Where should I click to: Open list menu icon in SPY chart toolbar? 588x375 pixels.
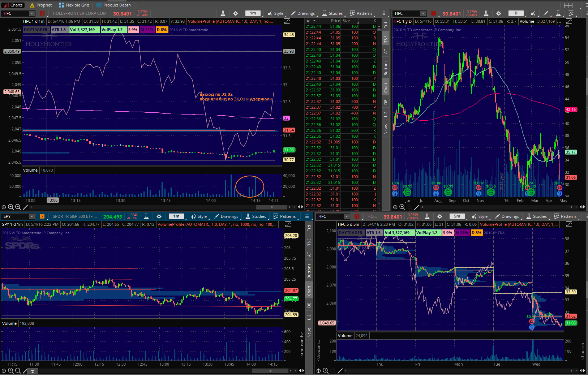click(x=307, y=216)
